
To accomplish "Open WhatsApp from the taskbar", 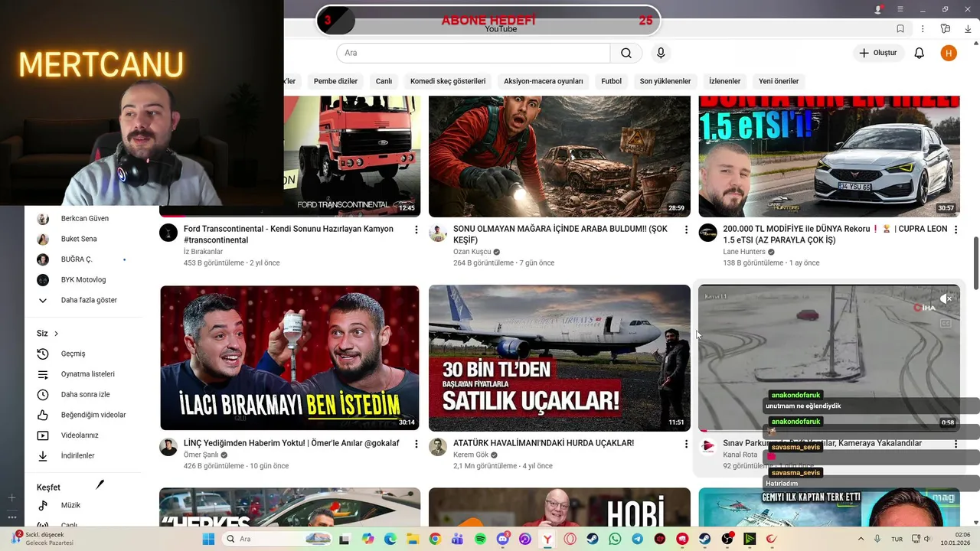I will 615,539.
